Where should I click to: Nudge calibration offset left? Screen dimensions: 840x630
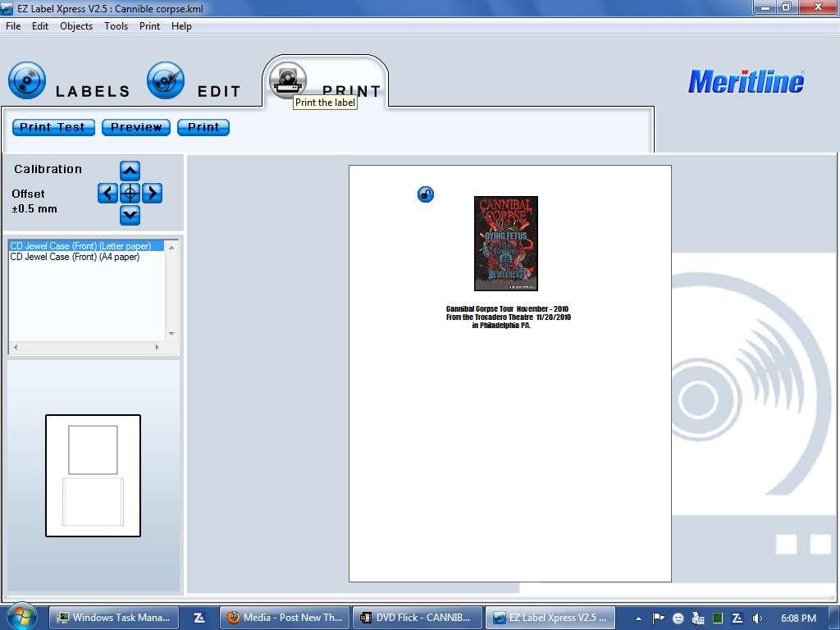[107, 193]
